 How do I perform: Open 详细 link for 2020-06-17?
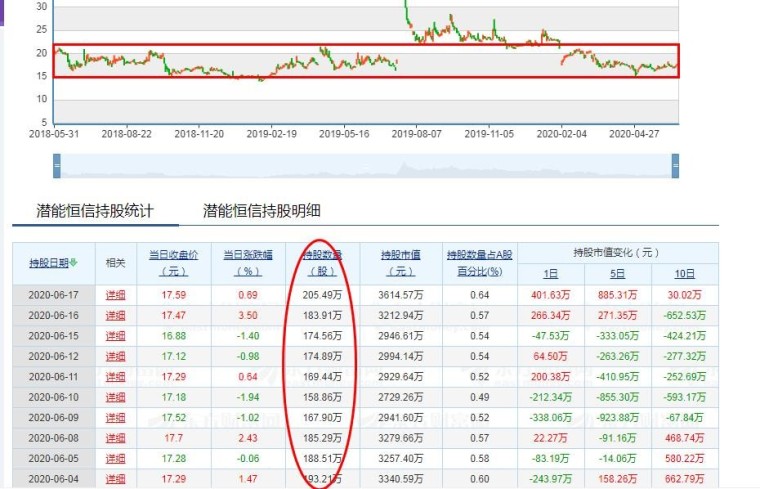coord(116,295)
